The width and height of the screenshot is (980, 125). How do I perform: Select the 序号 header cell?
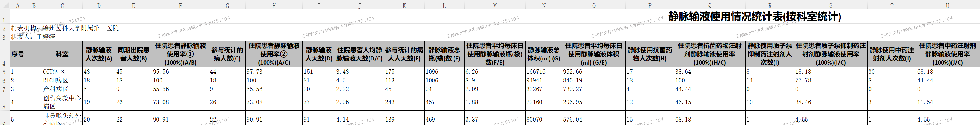tap(18, 54)
